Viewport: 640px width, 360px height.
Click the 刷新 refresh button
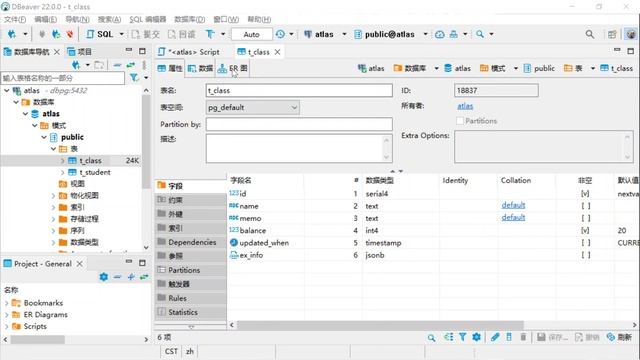tap(619, 337)
